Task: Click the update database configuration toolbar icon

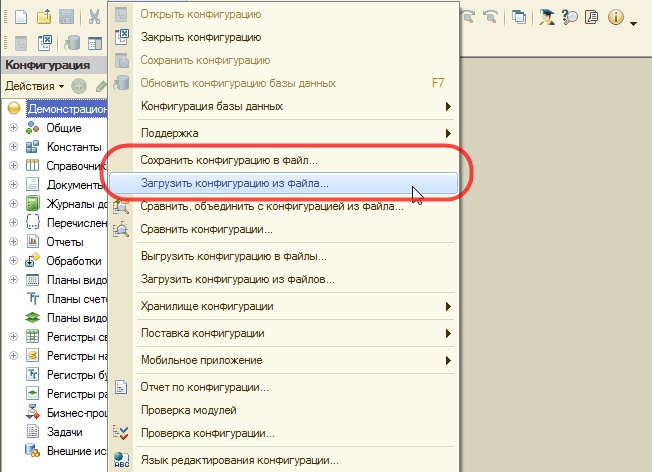Action: point(72,43)
